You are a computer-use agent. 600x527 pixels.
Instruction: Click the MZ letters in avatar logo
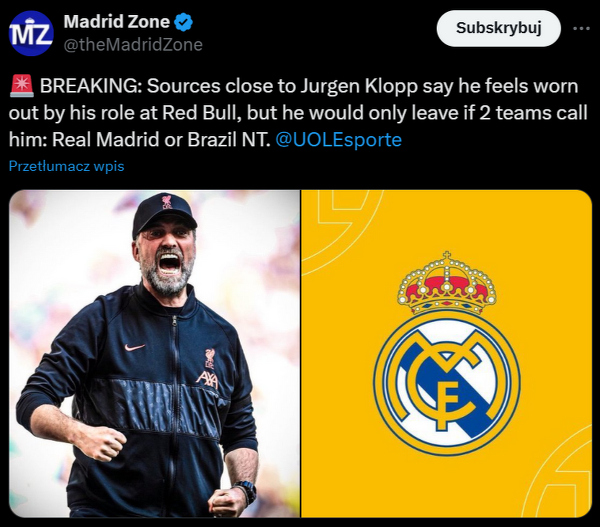[31, 34]
